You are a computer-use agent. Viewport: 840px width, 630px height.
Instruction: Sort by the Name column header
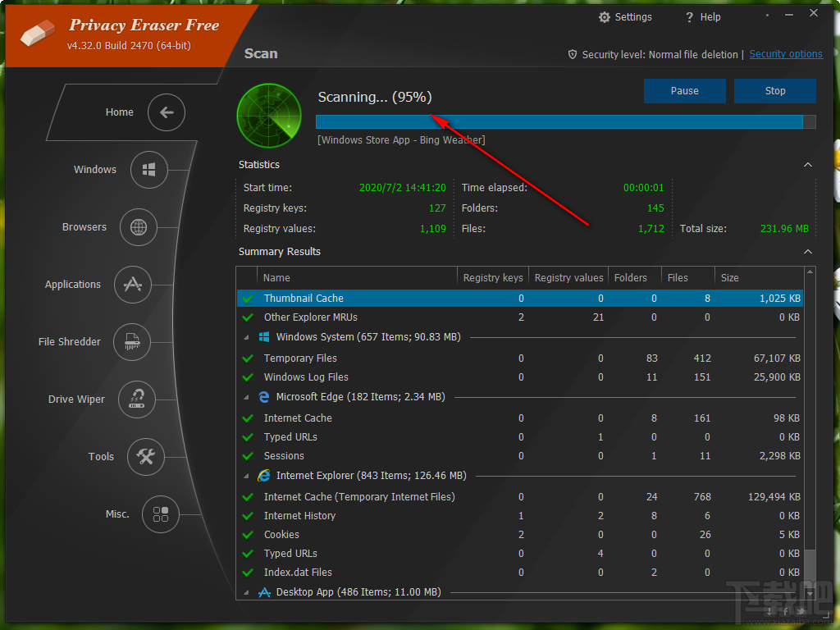pyautogui.click(x=356, y=277)
